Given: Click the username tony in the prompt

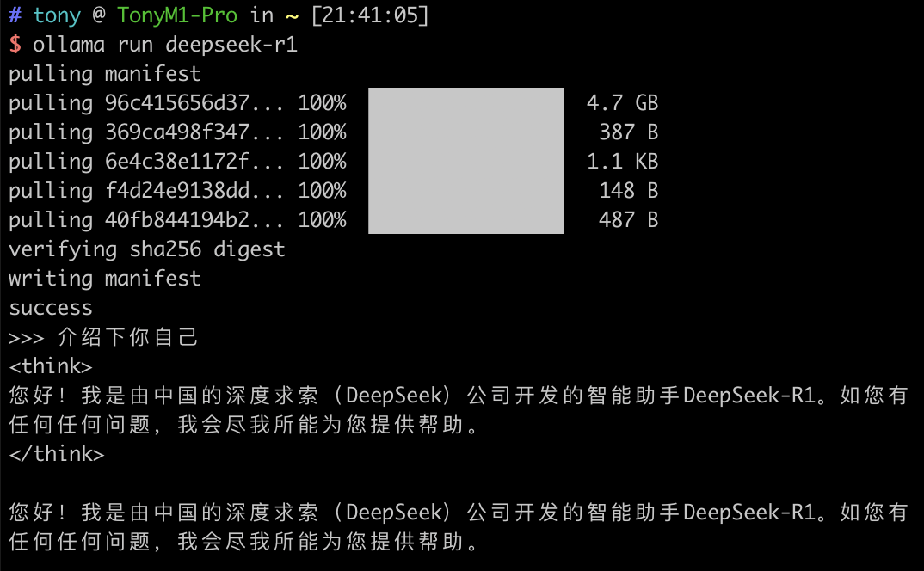Looking at the screenshot, I should click(x=56, y=15).
